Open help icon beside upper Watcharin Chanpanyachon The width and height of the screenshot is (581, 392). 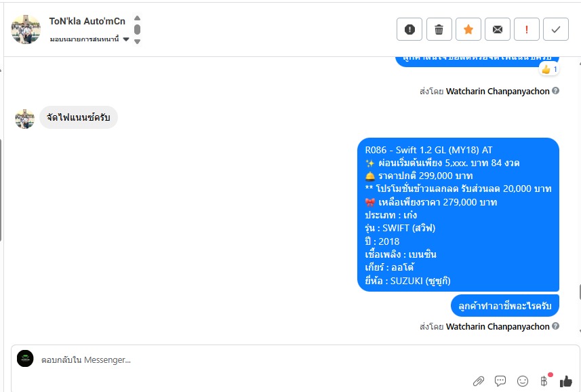555,91
